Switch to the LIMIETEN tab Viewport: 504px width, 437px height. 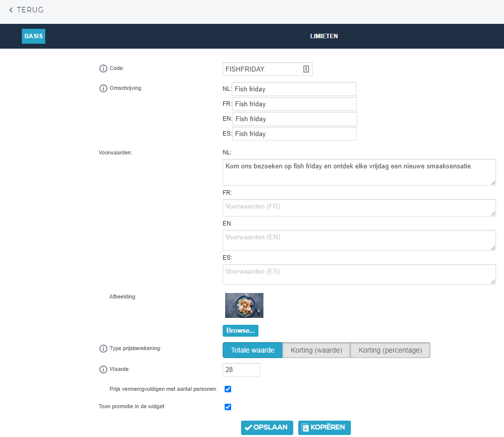point(324,36)
